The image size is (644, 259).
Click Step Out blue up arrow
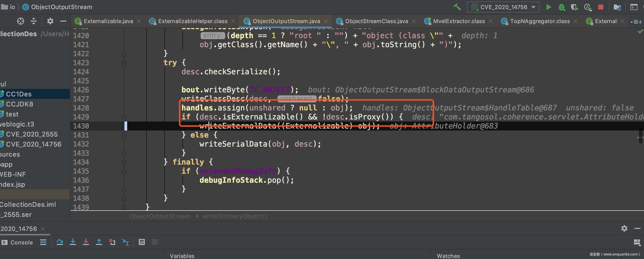tap(99, 242)
